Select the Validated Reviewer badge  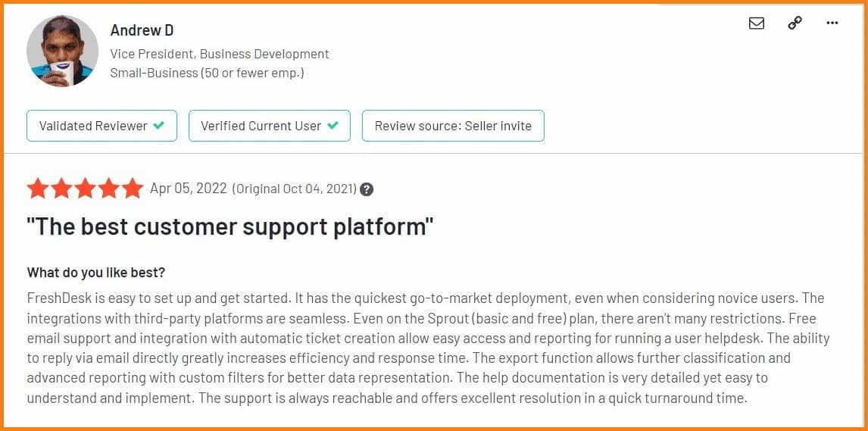(x=101, y=126)
